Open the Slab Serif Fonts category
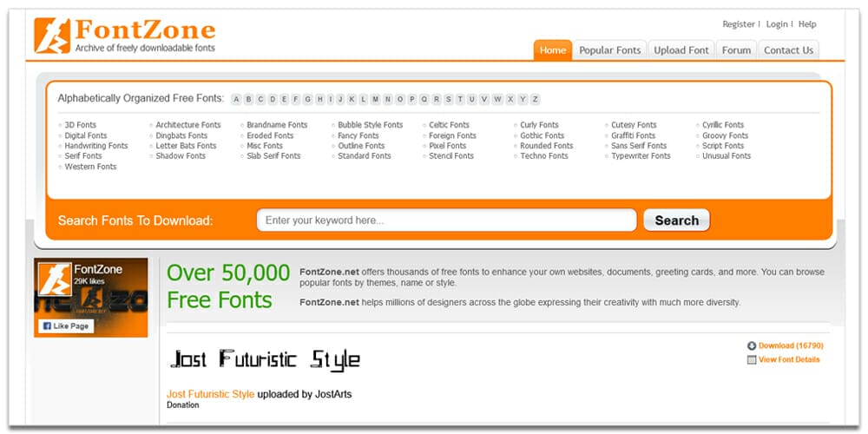 click(273, 156)
